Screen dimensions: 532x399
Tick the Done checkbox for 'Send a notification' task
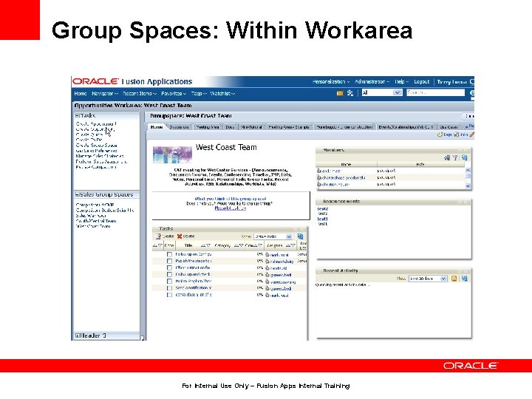pyautogui.click(x=169, y=288)
